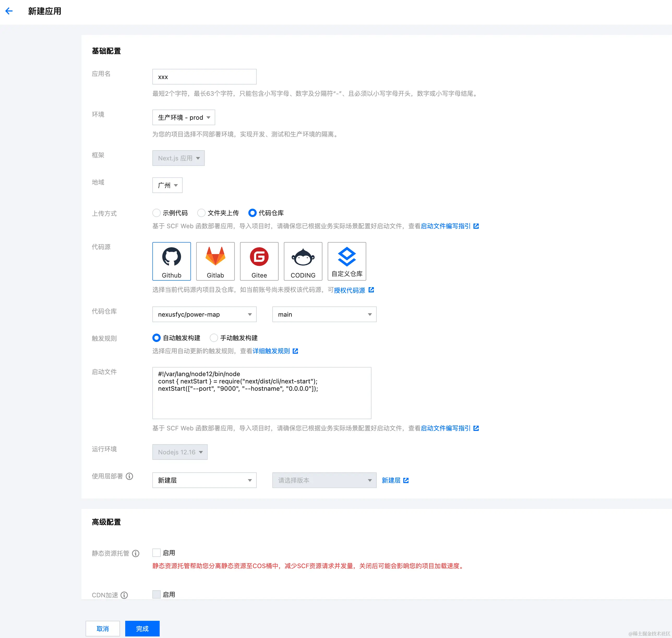Enable 文件夹上传 upload option

(201, 213)
